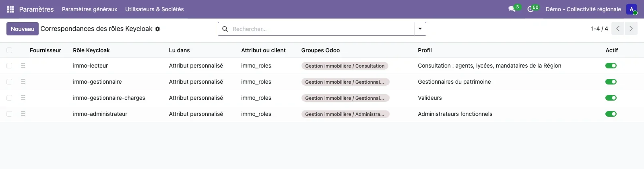This screenshot has width=644, height=169.
Task: Sort by Lu dans column header
Action: pyautogui.click(x=179, y=50)
